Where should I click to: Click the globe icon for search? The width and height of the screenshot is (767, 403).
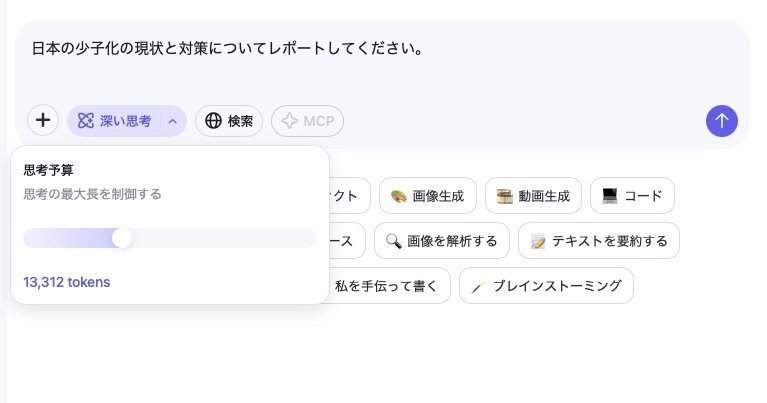213,121
